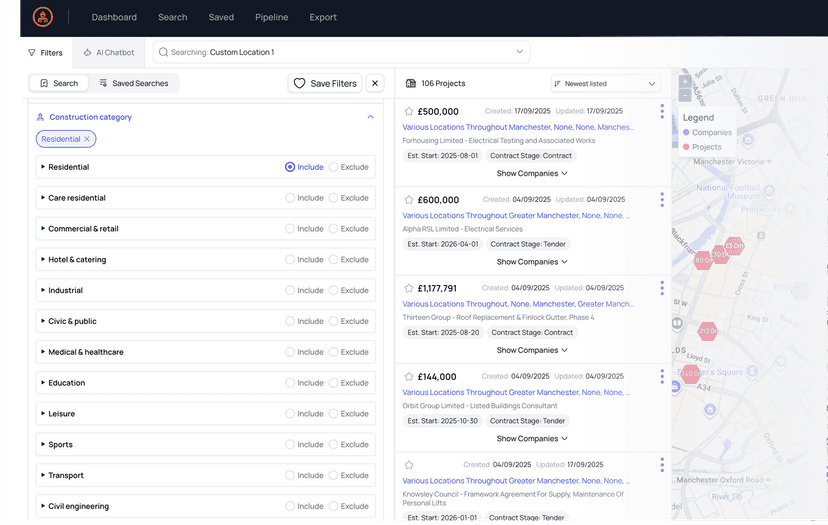Select Include for Industrial category

[290, 290]
